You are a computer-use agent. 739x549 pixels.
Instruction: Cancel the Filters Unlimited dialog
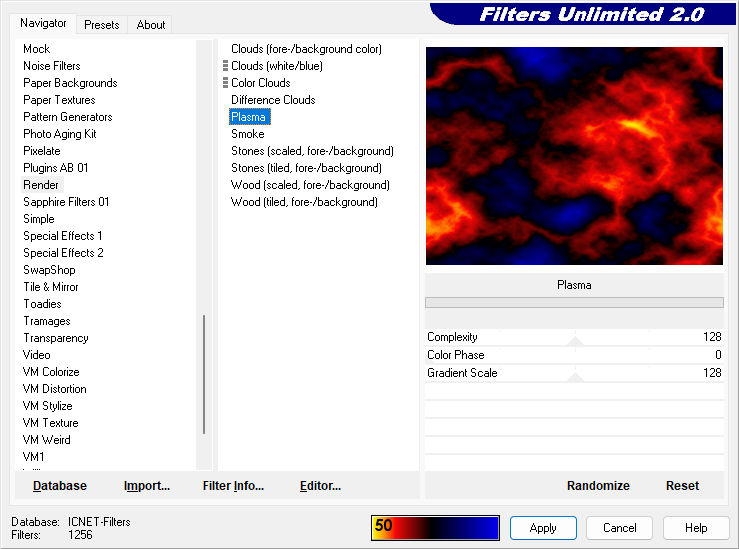point(619,528)
